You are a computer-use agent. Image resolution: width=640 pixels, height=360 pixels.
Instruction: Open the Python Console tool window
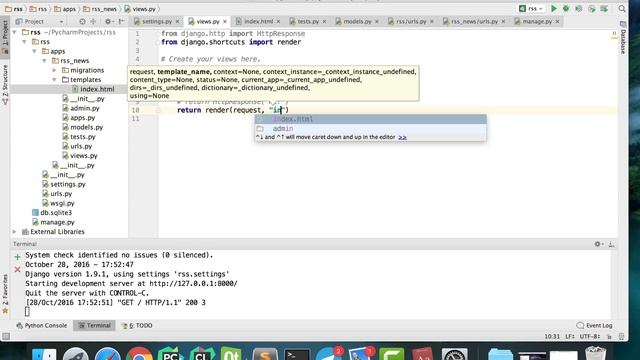coord(41,325)
